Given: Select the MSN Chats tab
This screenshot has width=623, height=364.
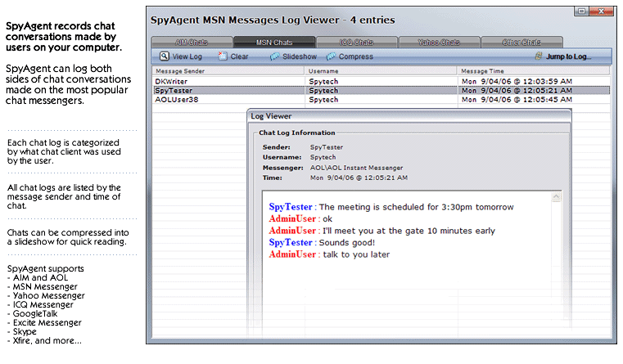Looking at the screenshot, I should click(x=274, y=42).
